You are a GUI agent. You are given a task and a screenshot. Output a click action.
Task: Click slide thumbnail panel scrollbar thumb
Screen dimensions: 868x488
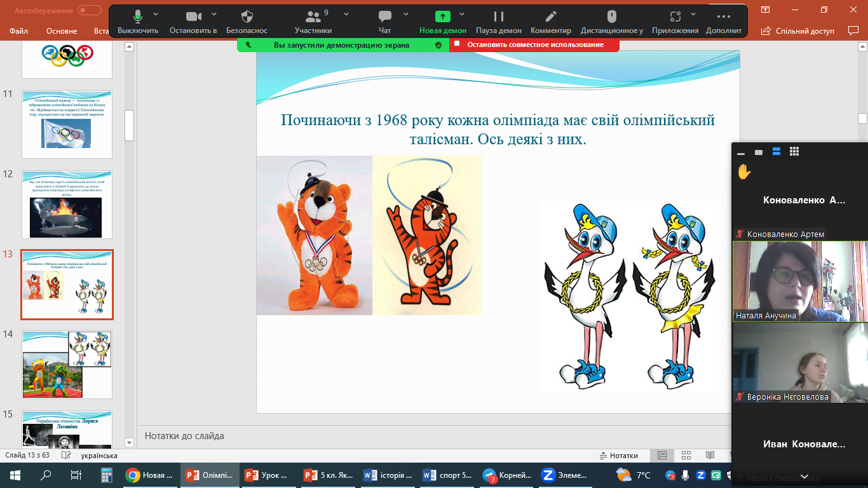[x=130, y=125]
